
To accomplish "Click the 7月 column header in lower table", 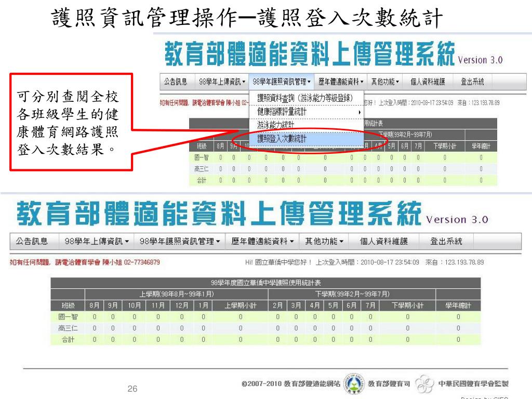I will 370,305.
